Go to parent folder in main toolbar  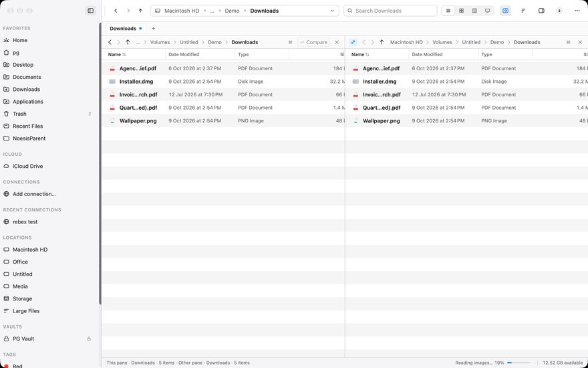click(140, 11)
